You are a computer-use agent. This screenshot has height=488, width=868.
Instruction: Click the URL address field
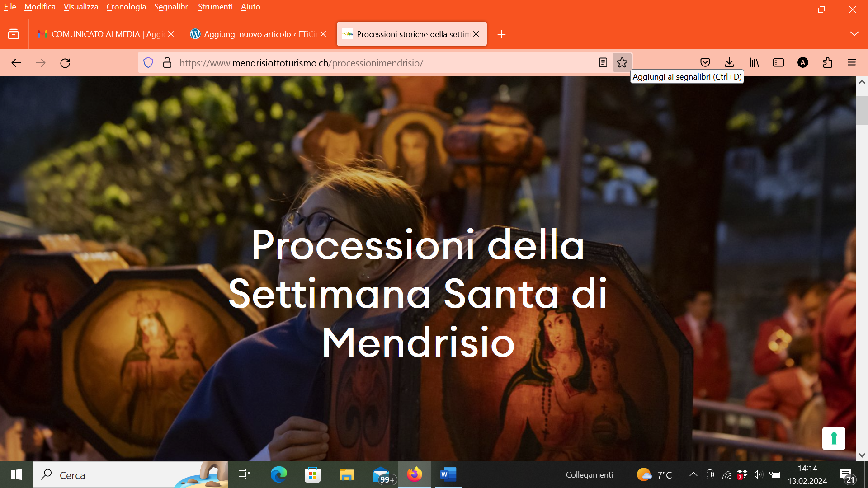[x=384, y=63]
